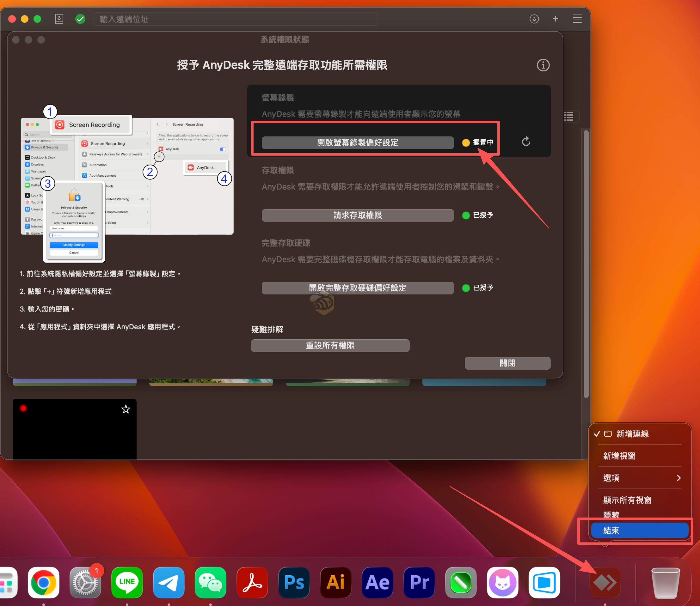Viewport: 700px width, 606px height.
Task: Open Photoshop from the Dock
Action: coord(294,583)
